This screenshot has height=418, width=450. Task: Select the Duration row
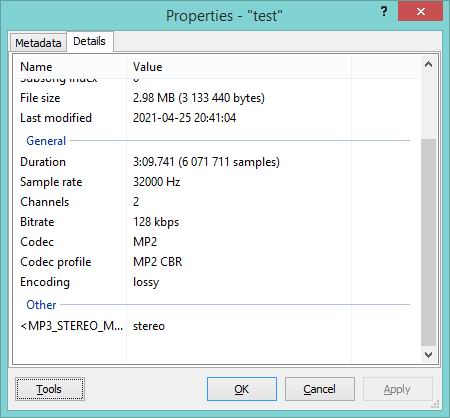click(x=217, y=162)
